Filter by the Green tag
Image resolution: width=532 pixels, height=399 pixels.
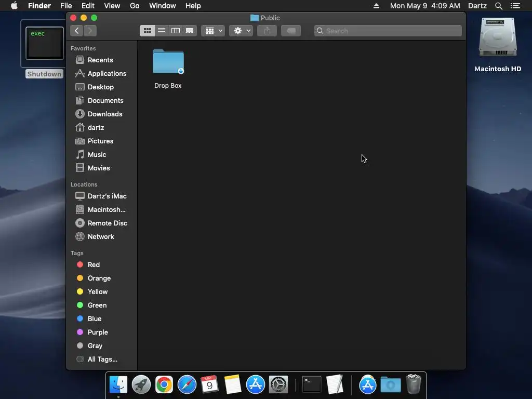click(x=101, y=305)
